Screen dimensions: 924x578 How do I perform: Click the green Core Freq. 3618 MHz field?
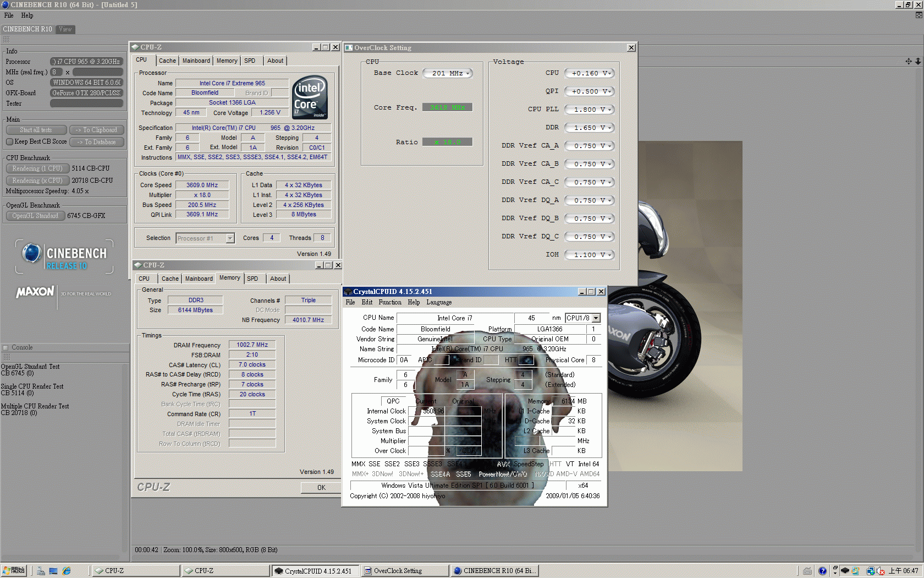[447, 107]
